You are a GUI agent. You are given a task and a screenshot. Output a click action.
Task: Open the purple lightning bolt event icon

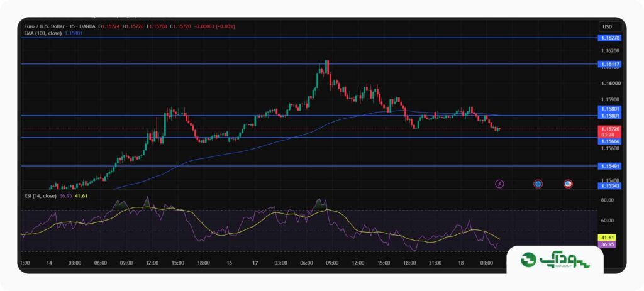tap(499, 184)
